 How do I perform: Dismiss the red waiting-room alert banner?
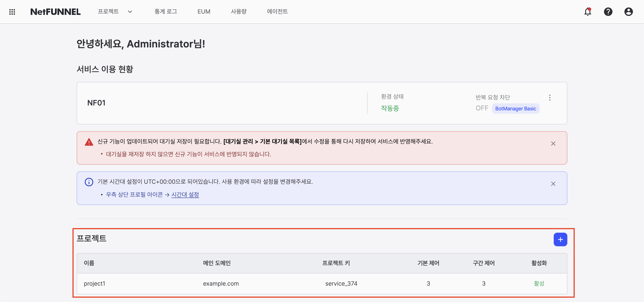(553, 144)
